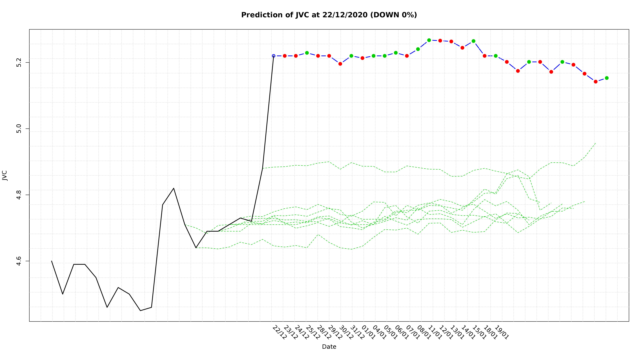The width and height of the screenshot is (644, 358).
Task: Click the hollow blue circle at 22/12
Action: point(273,56)
